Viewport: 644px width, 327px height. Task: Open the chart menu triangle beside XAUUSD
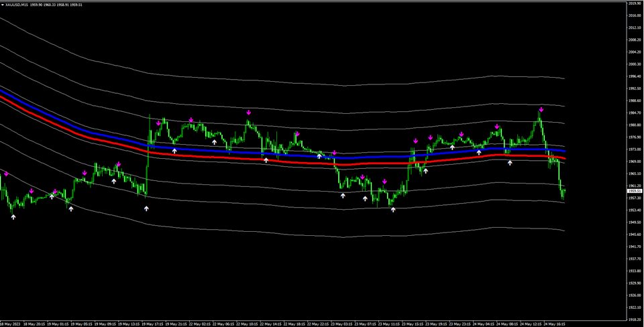click(x=3, y=5)
